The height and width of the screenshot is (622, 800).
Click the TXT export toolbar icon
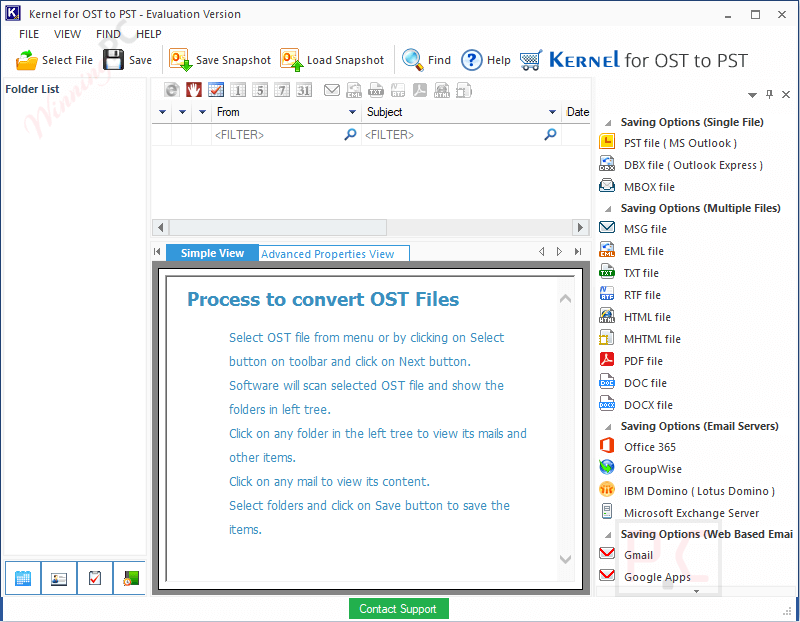click(376, 90)
